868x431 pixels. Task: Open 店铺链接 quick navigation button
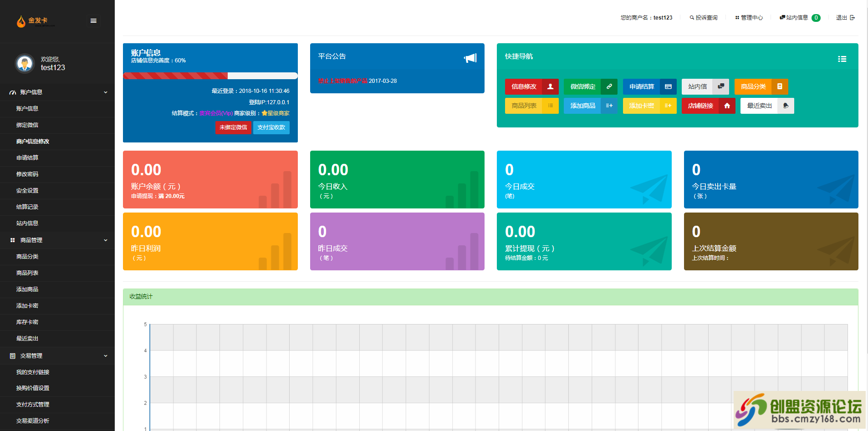(x=708, y=106)
